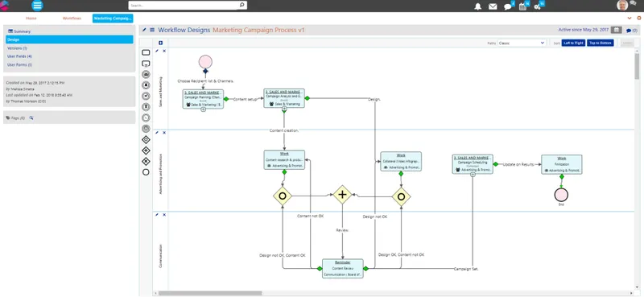
Task: Click the add lane plus icon
Action: 160,43
